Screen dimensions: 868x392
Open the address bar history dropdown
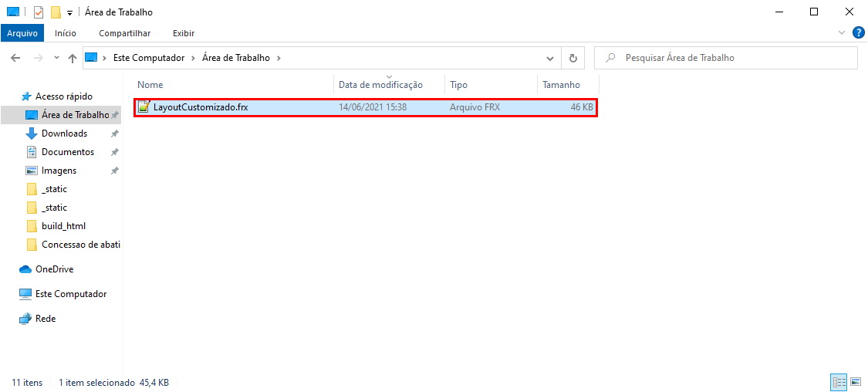click(x=550, y=58)
